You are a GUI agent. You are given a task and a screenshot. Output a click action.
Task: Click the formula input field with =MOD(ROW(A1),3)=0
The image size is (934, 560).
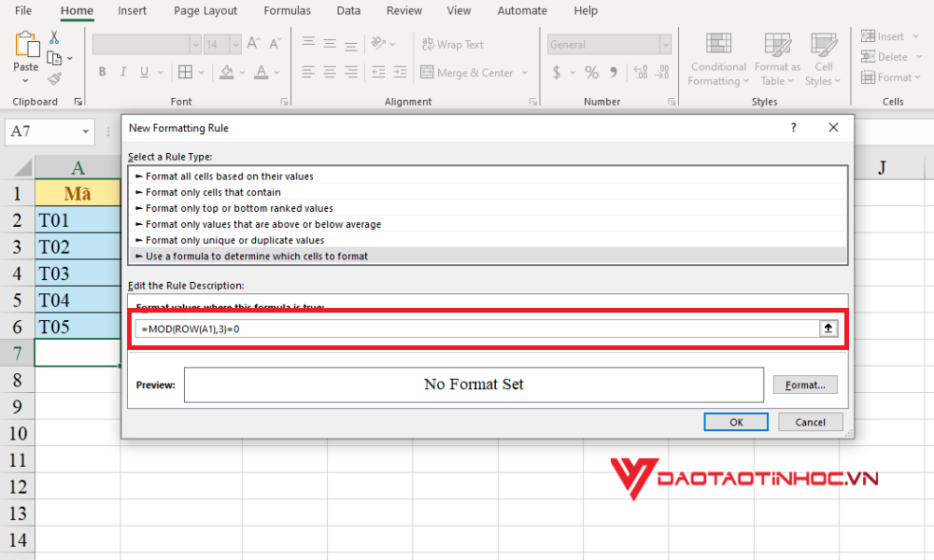(477, 329)
